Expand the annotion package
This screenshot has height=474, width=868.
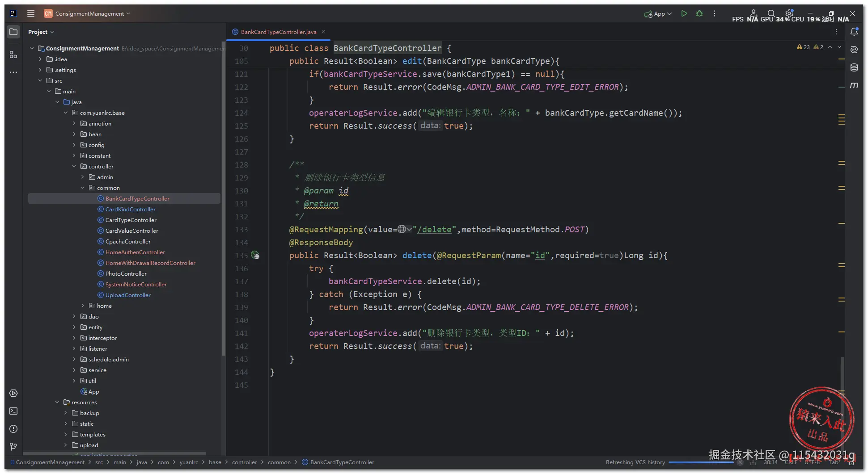[74, 123]
